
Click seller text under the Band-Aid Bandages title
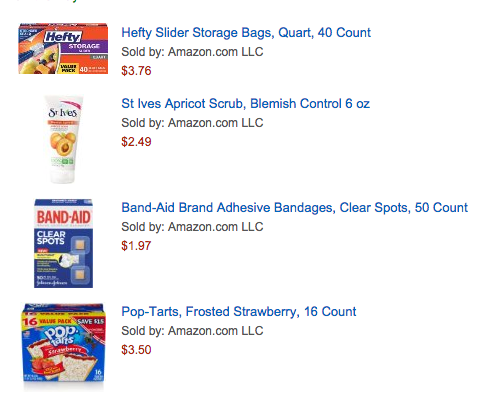192,227
